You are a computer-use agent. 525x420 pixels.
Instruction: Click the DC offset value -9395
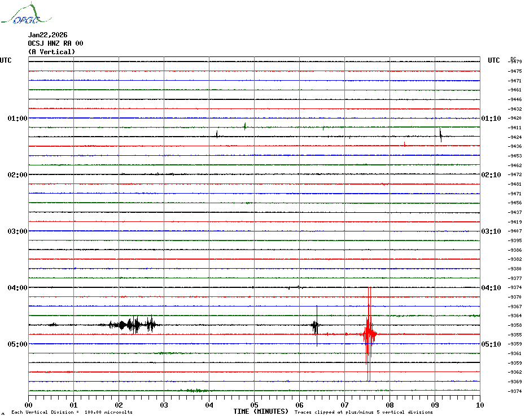click(x=515, y=241)
